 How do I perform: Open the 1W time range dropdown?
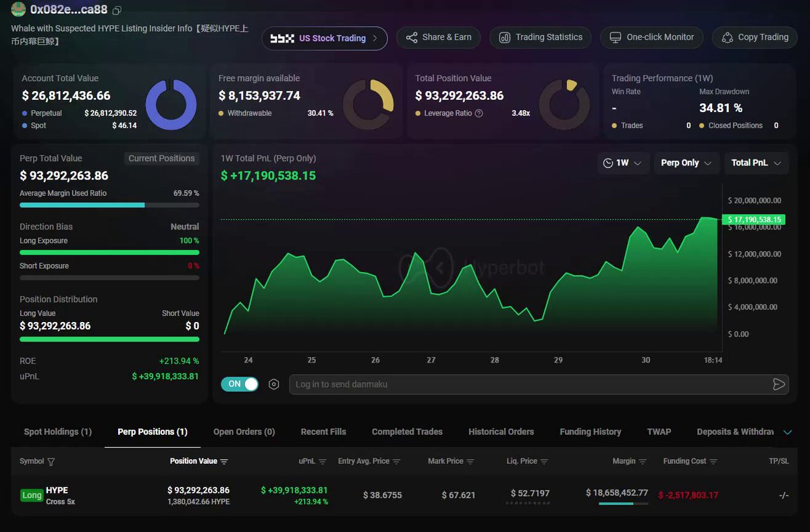point(624,163)
